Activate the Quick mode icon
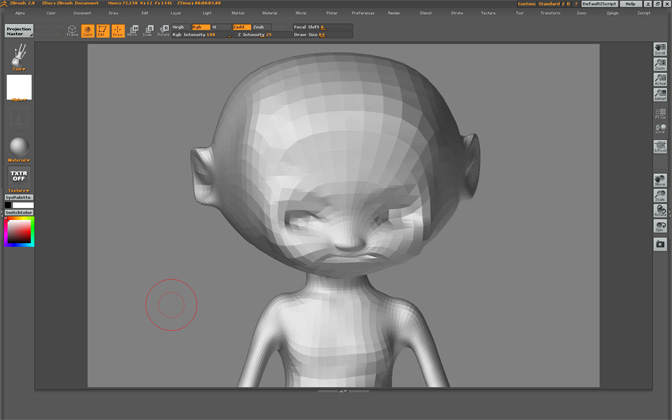Image resolution: width=672 pixels, height=420 pixels. pos(88,31)
